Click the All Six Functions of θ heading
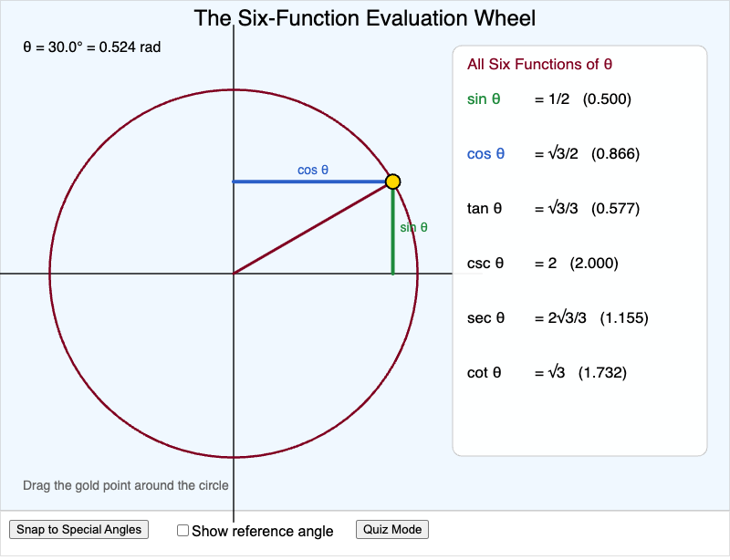Image resolution: width=730 pixels, height=560 pixels. (539, 64)
